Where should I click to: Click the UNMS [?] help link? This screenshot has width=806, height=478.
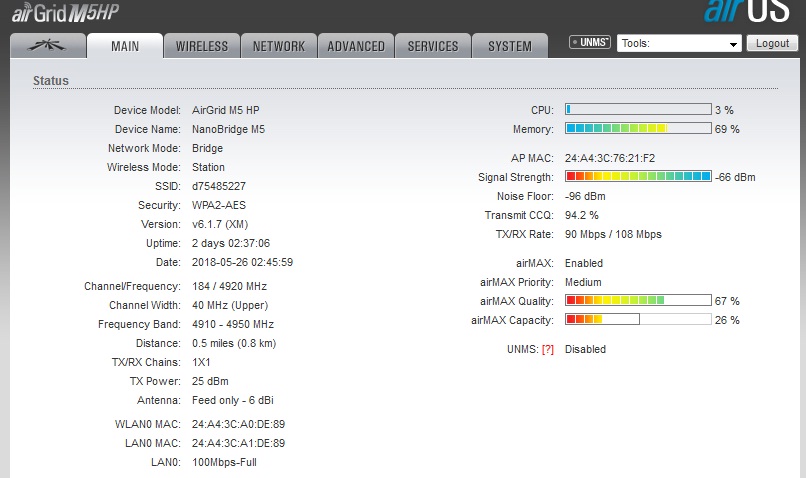(548, 350)
